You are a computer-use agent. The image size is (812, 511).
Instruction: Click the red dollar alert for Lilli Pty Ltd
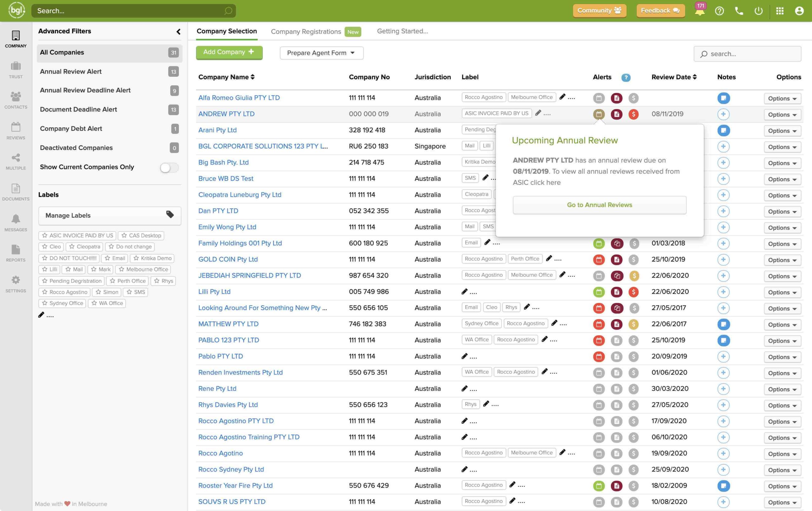(633, 292)
